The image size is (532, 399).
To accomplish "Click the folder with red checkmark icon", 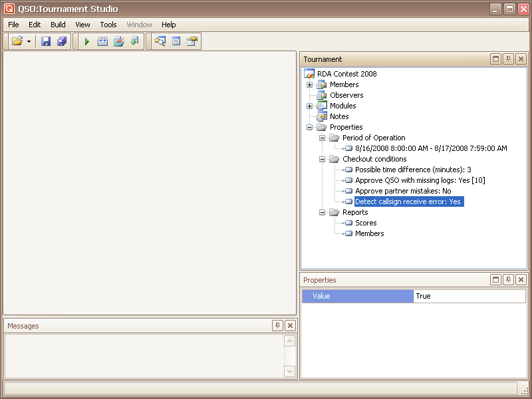I will 118,41.
